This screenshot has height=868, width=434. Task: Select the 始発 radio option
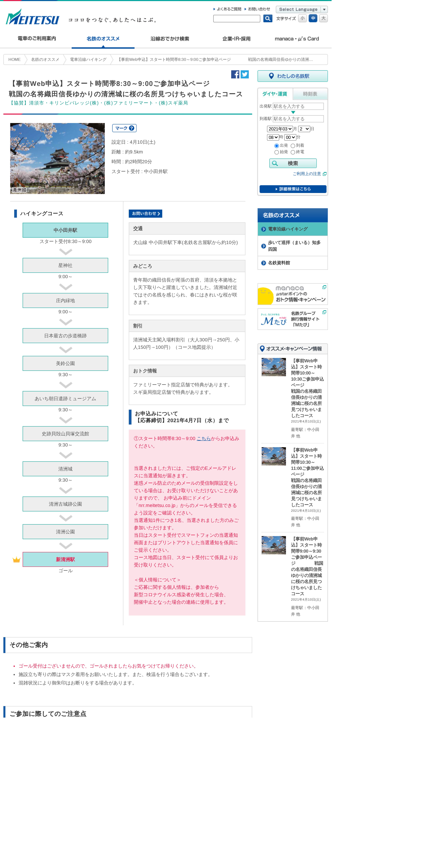pos(277,152)
